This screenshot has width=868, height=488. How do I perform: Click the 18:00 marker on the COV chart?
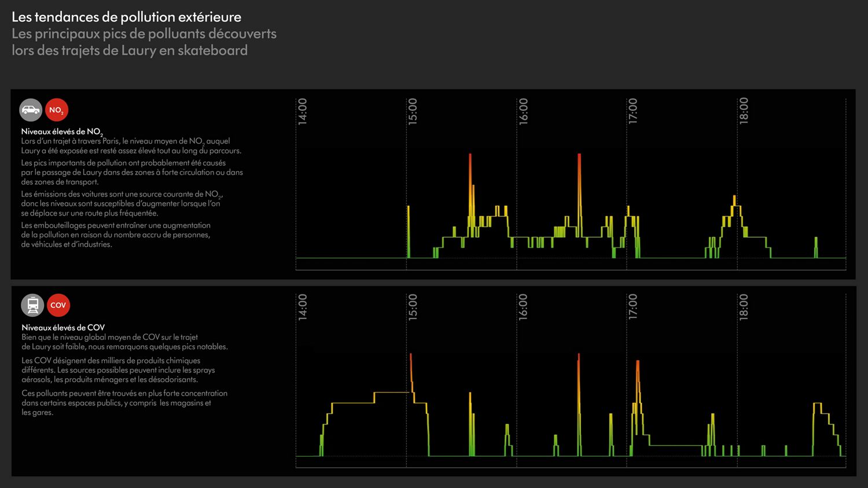[x=744, y=307]
